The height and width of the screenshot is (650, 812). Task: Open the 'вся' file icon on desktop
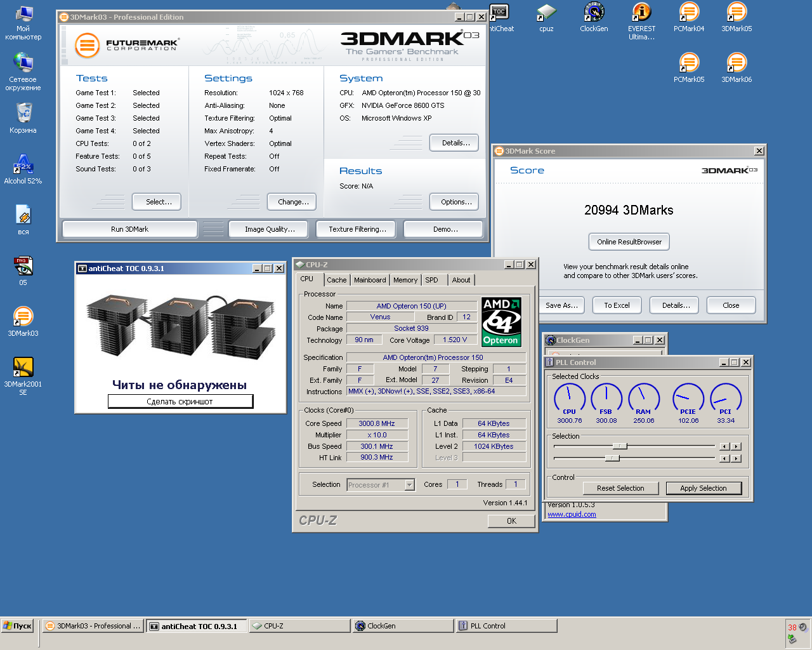point(23,220)
